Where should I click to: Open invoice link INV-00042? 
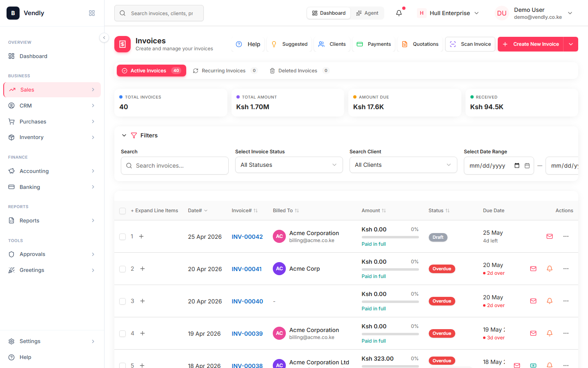point(247,237)
